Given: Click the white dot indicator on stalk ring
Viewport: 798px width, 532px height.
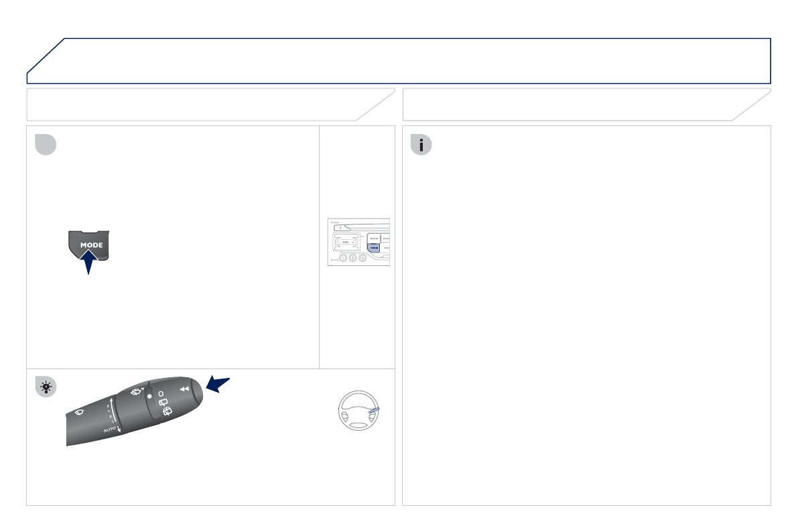Looking at the screenshot, I should [x=149, y=396].
